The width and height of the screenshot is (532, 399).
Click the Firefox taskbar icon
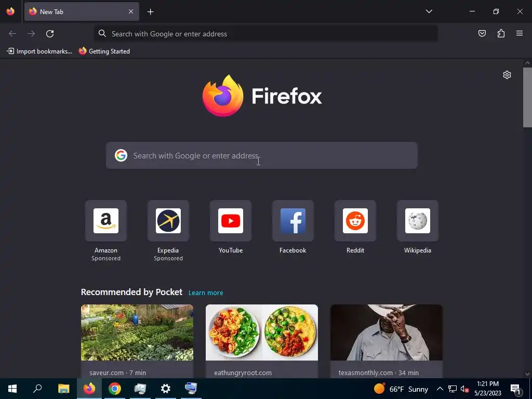tap(89, 389)
